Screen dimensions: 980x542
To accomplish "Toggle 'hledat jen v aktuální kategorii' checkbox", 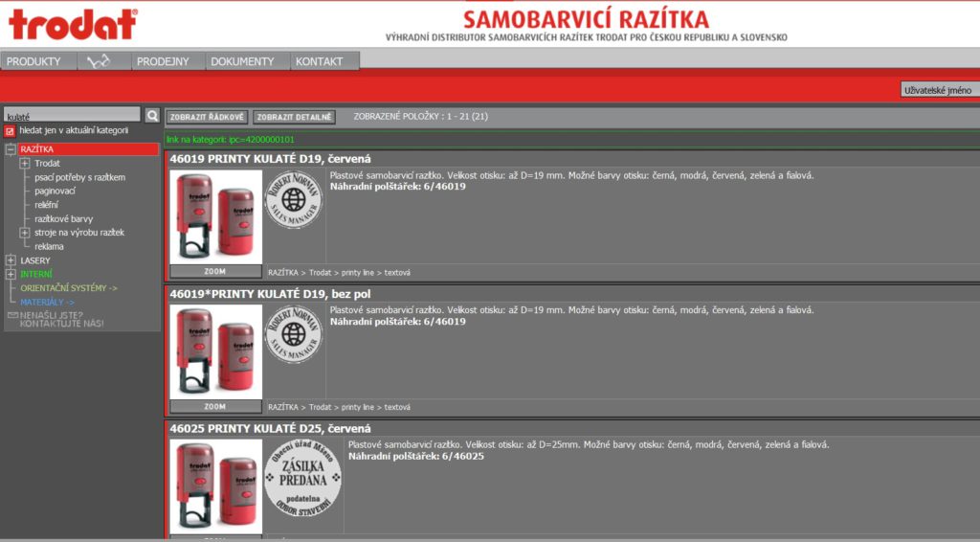I will pyautogui.click(x=11, y=131).
